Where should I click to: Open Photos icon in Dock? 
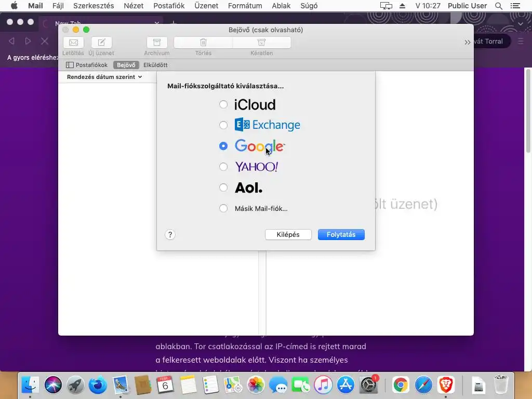point(256,385)
